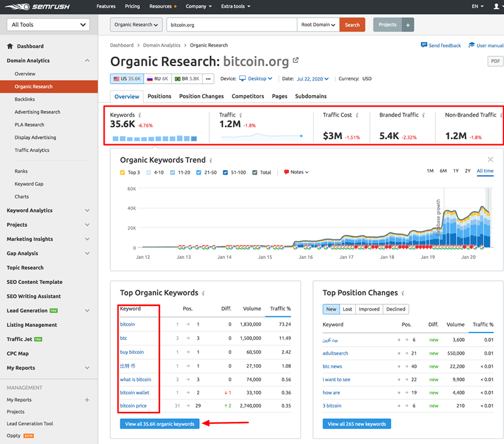Export report with the PDF button
Screen dimensions: 504x444
click(495, 61)
